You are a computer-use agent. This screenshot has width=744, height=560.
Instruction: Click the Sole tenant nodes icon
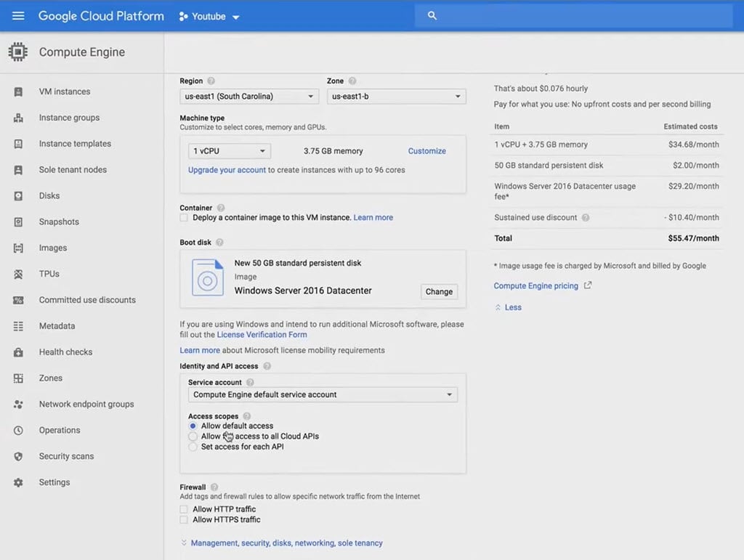(x=18, y=170)
